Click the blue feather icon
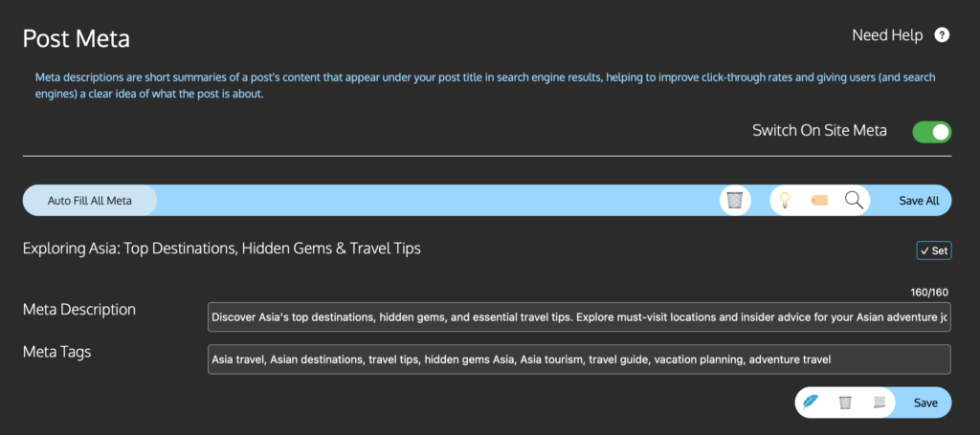 coord(812,402)
